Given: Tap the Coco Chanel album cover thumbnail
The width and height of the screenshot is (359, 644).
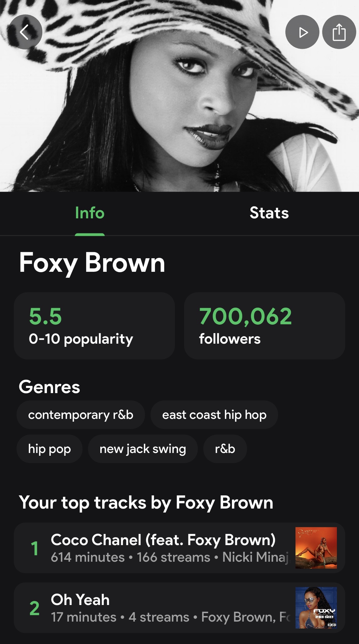Looking at the screenshot, I should [x=316, y=548].
